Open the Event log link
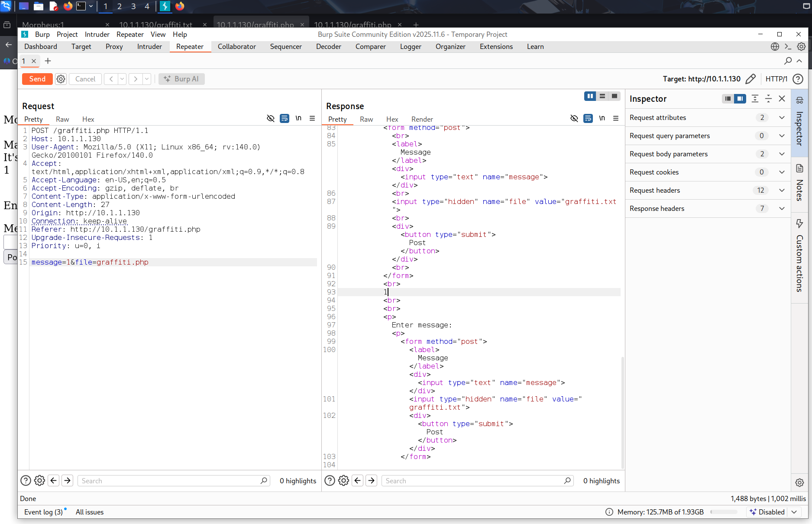The width and height of the screenshot is (812, 524). pos(43,512)
